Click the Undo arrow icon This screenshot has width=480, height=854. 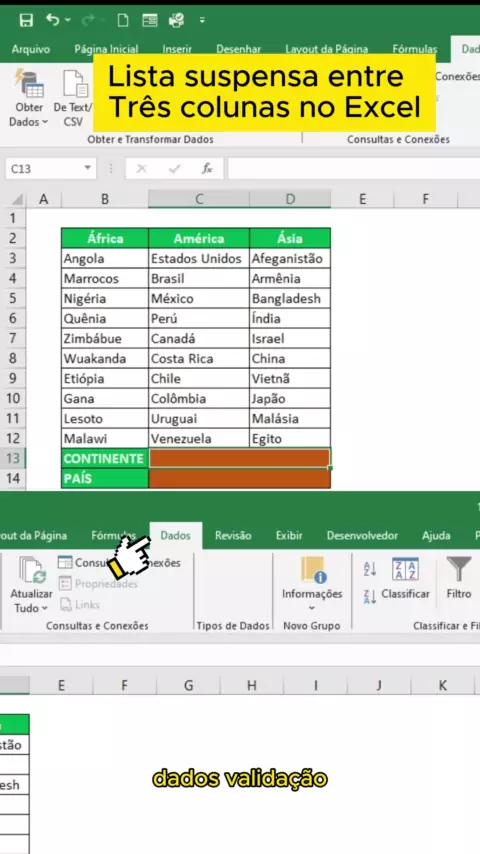click(x=53, y=20)
